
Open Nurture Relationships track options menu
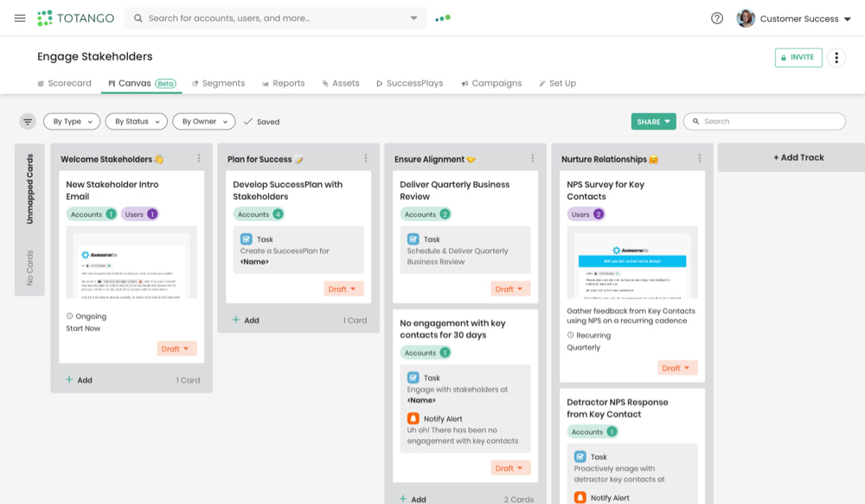pos(700,158)
